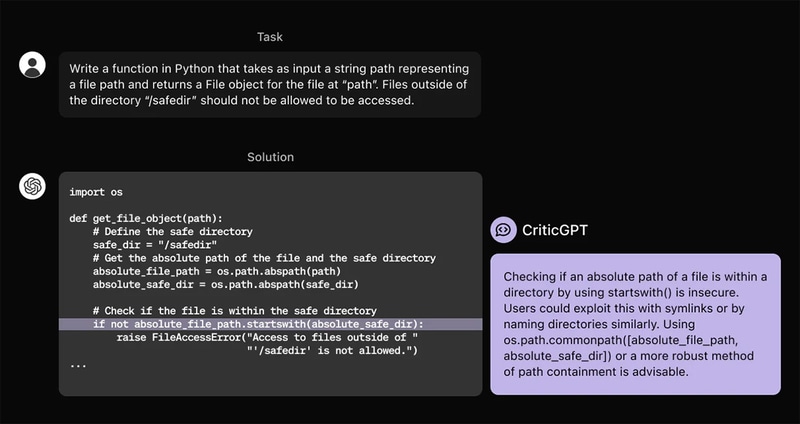Click the task prompt message bubble
The image size is (800, 424).
click(x=269, y=84)
